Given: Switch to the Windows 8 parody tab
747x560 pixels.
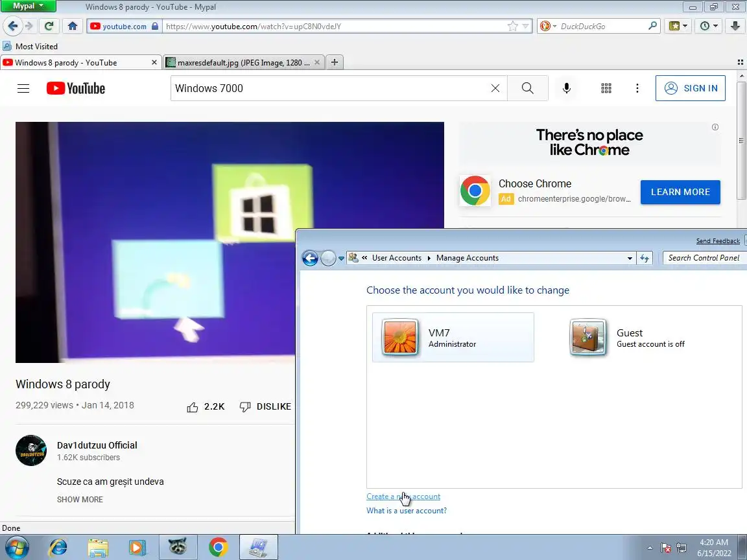Looking at the screenshot, I should [80, 62].
